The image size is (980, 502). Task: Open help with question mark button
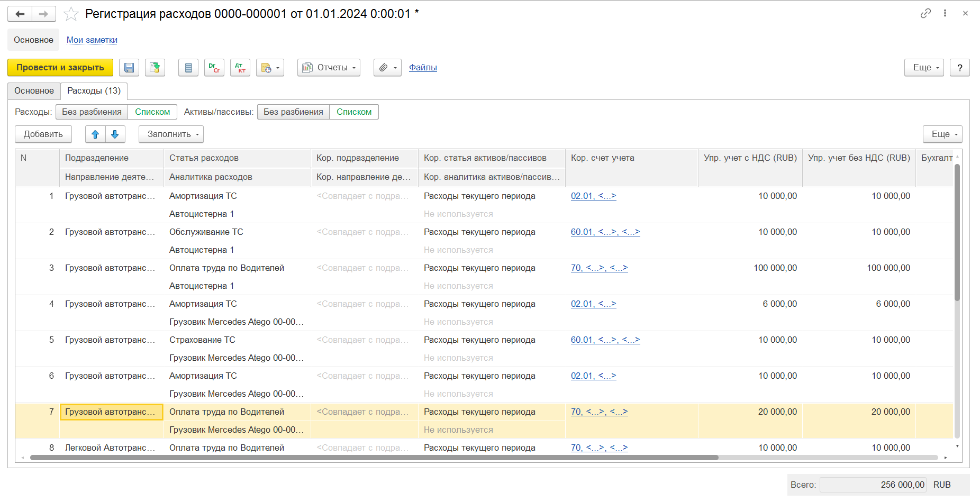pyautogui.click(x=960, y=68)
